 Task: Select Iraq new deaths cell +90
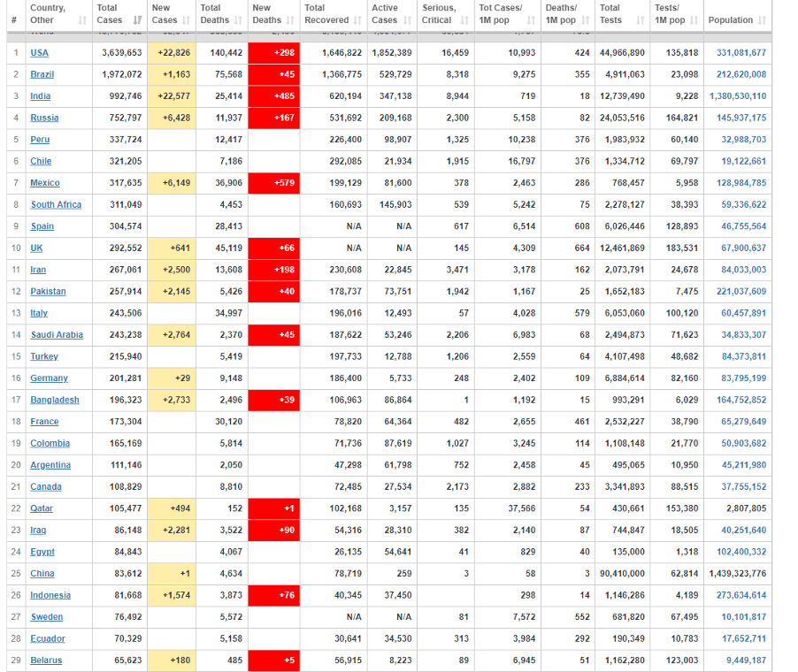point(273,530)
